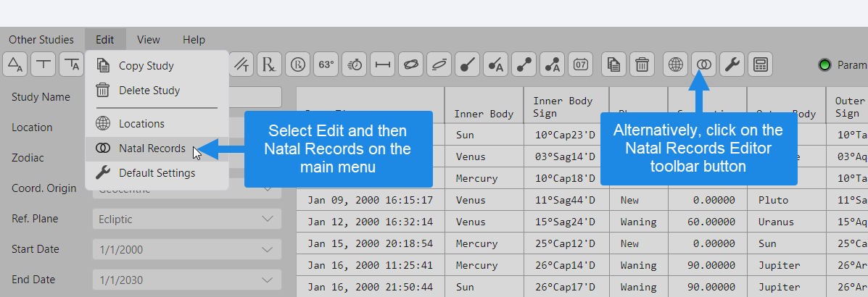Click the trash can Delete Study toolbar icon
Viewport: 868px width, 297px height.
(x=642, y=65)
